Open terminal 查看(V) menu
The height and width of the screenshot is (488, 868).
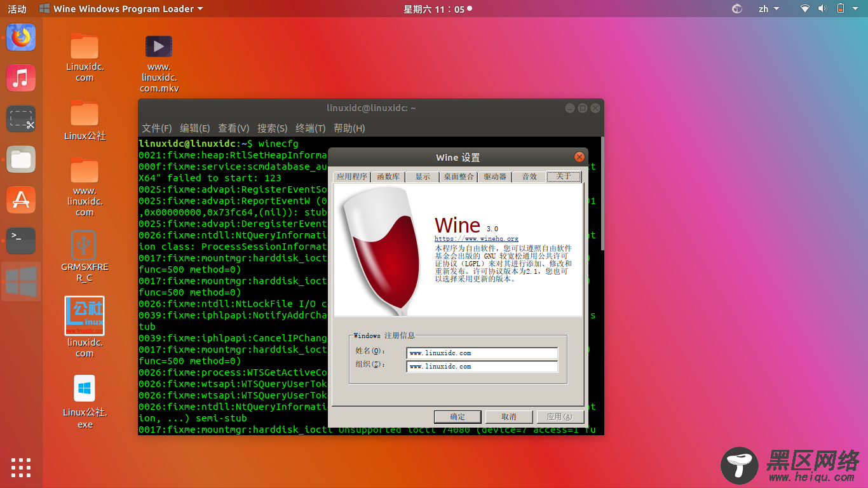click(234, 128)
